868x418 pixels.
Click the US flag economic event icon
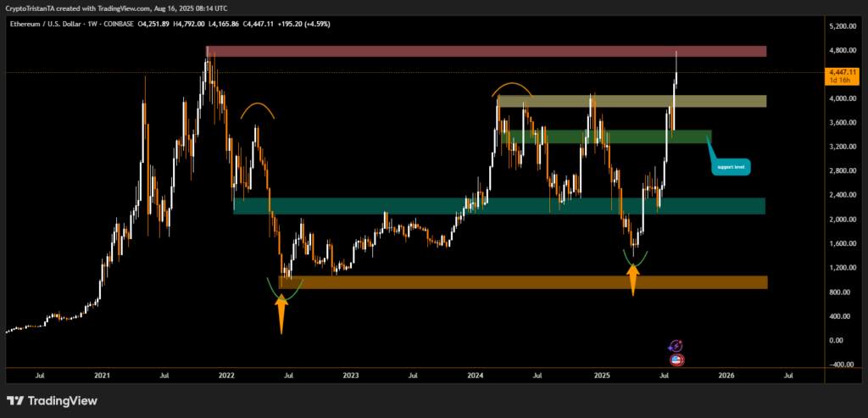click(676, 359)
